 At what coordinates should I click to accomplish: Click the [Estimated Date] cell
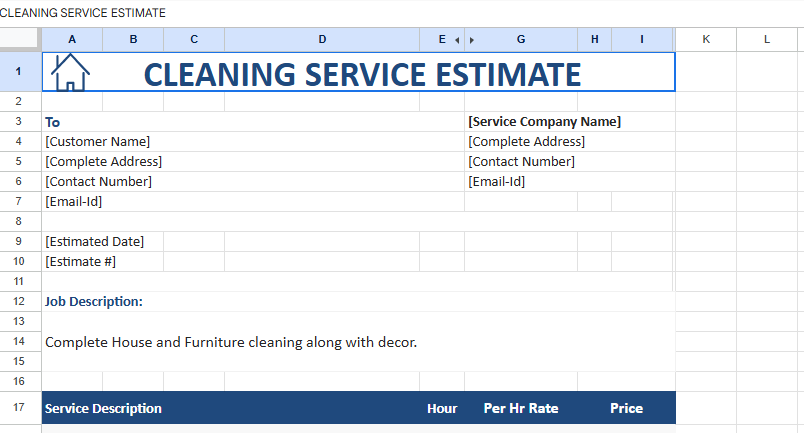click(95, 241)
